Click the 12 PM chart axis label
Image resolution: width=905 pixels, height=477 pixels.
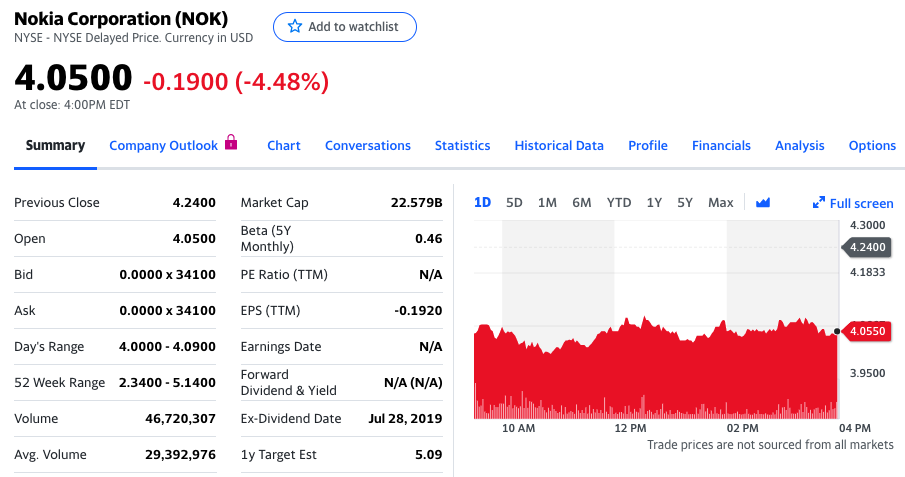pyautogui.click(x=630, y=428)
